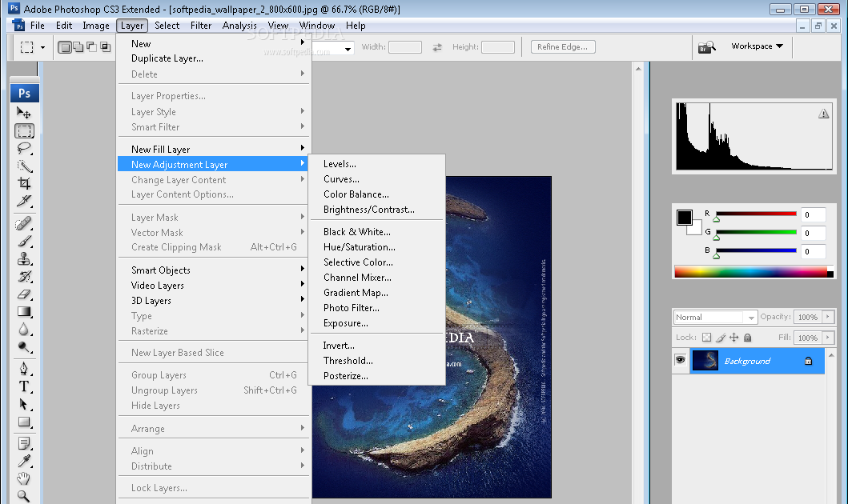Select the Rectangular Marquee tool in toolbox

click(x=24, y=130)
